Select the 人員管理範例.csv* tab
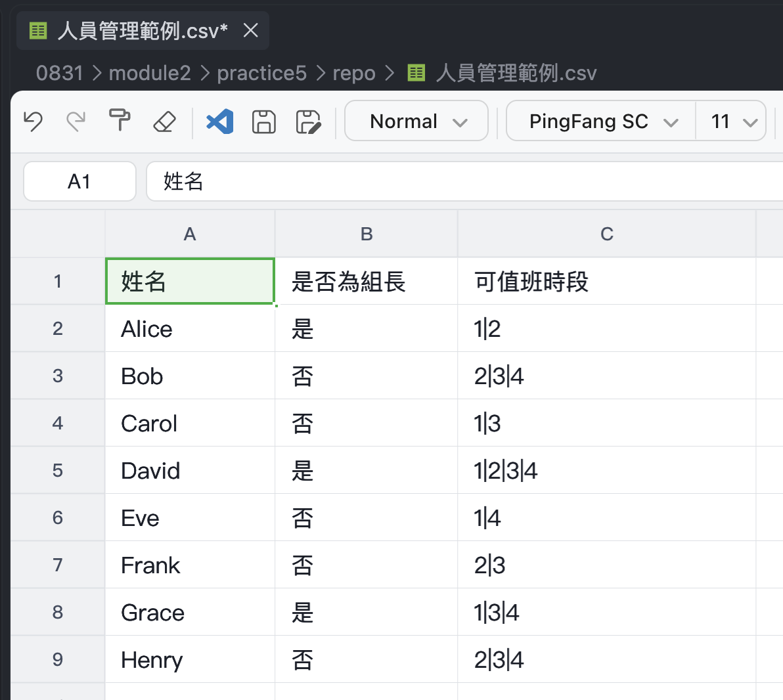Viewport: 783px width, 700px height. tap(143, 31)
